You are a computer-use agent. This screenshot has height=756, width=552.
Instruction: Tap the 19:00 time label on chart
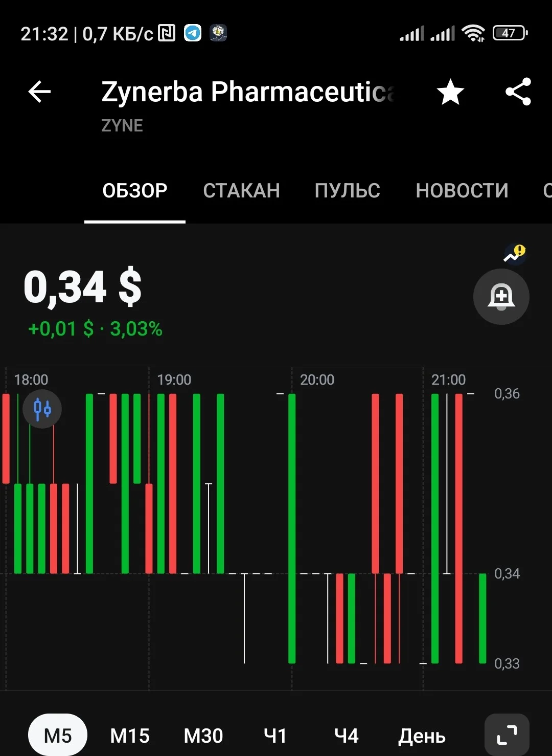tap(174, 380)
